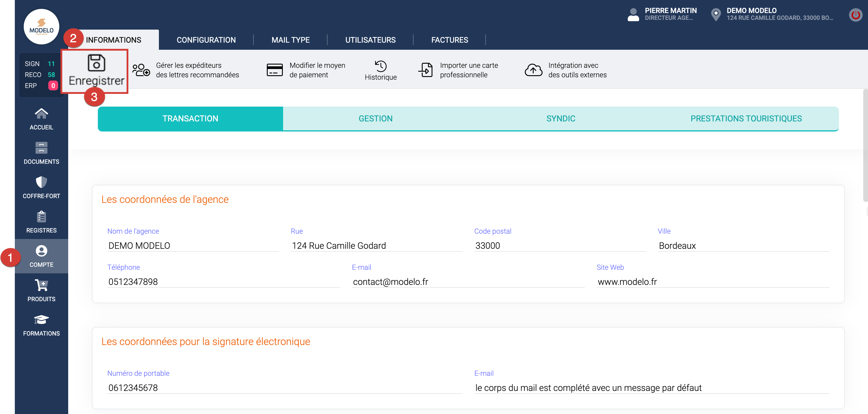Open the Mail Type tab
The height and width of the screenshot is (414, 868).
click(x=291, y=40)
